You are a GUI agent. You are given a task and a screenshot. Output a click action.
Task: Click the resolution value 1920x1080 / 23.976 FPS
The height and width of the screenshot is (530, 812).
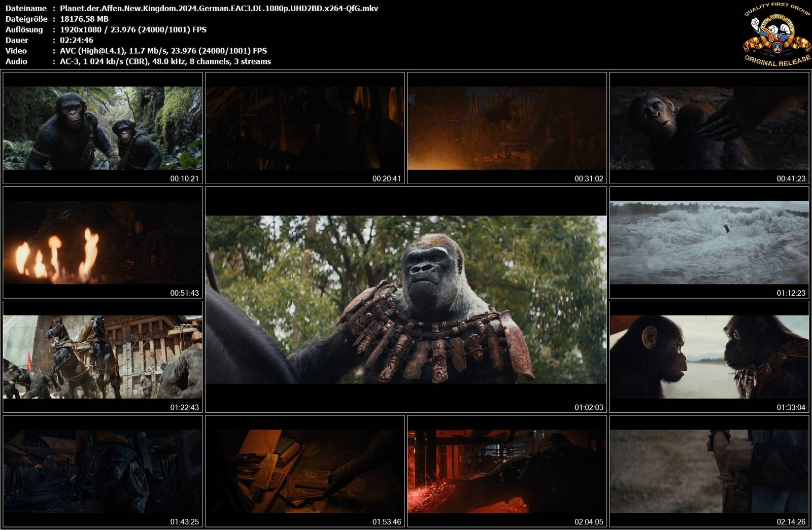pyautogui.click(x=133, y=29)
